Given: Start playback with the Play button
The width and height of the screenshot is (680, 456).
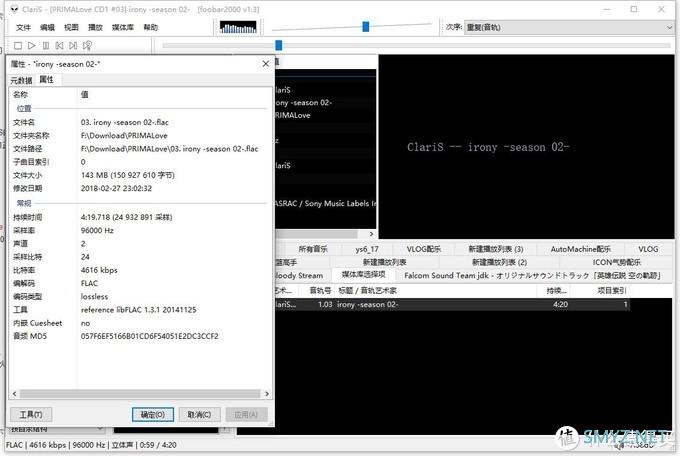Looking at the screenshot, I should coord(32,45).
